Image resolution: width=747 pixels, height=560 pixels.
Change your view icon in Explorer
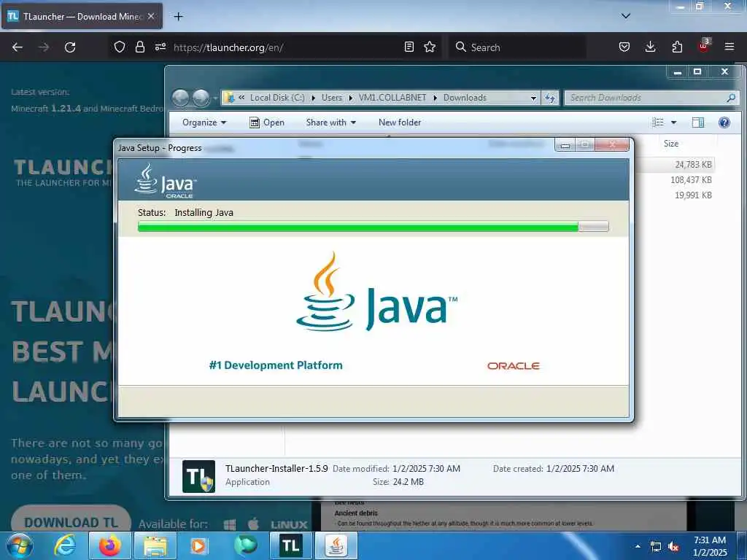[658, 122]
